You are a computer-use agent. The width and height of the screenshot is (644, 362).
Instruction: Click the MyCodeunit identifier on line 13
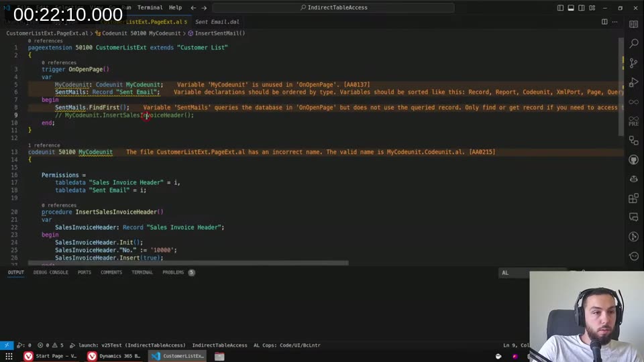(95, 152)
